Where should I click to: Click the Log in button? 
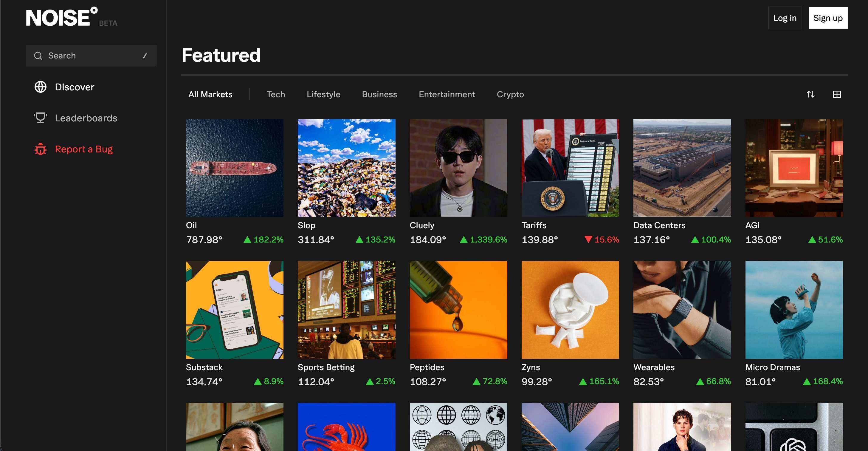click(x=785, y=18)
